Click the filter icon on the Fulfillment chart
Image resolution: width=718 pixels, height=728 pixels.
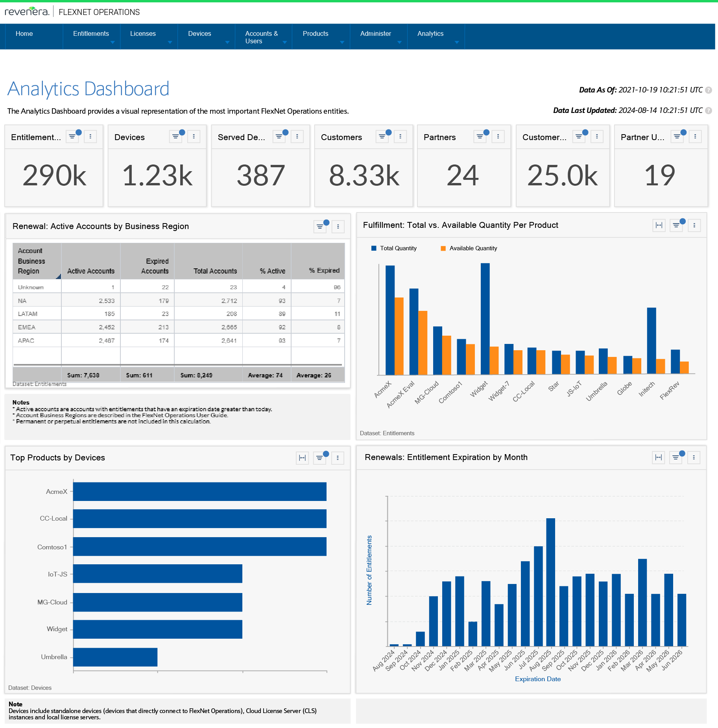(676, 225)
